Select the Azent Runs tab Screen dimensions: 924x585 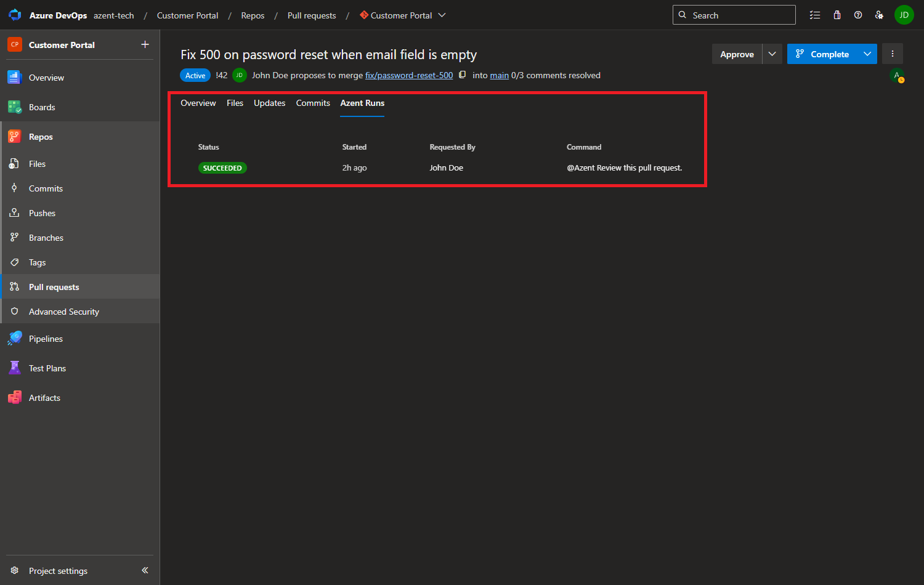click(x=362, y=103)
